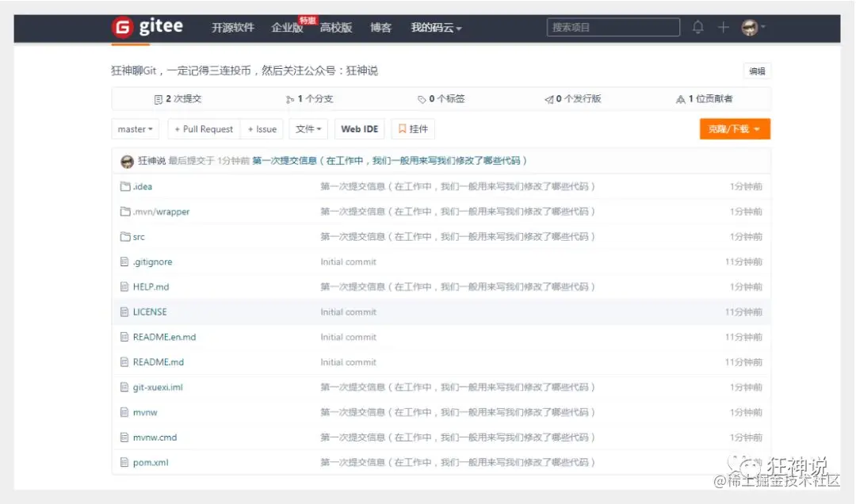This screenshot has height=504, width=856.
Task: Click the src folder icon
Action: pyautogui.click(x=125, y=236)
